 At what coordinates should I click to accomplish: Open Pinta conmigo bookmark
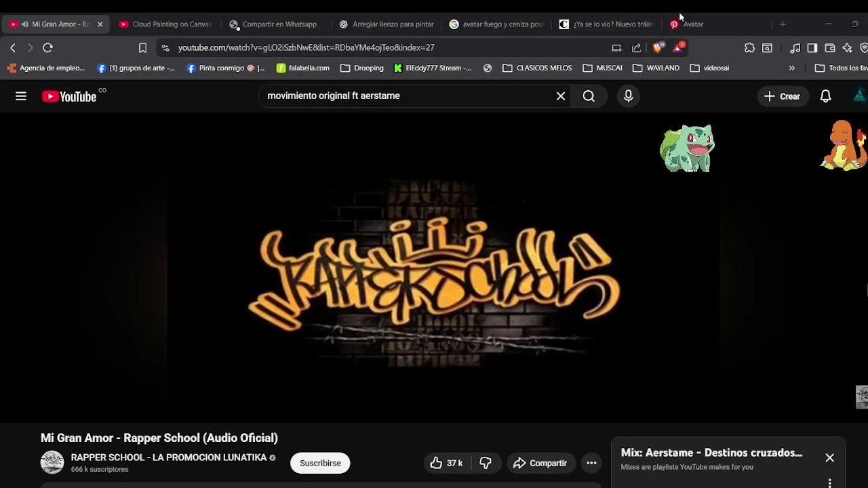(x=225, y=68)
